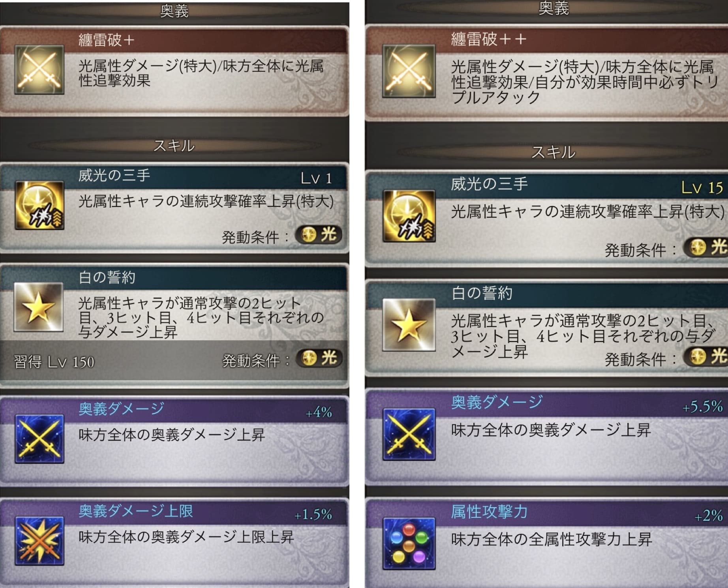Click the 纏雷破++ crossed swords icon
The image size is (728, 588).
click(409, 71)
